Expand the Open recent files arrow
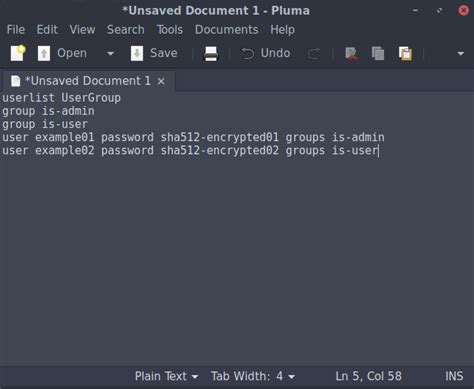 click(x=110, y=53)
